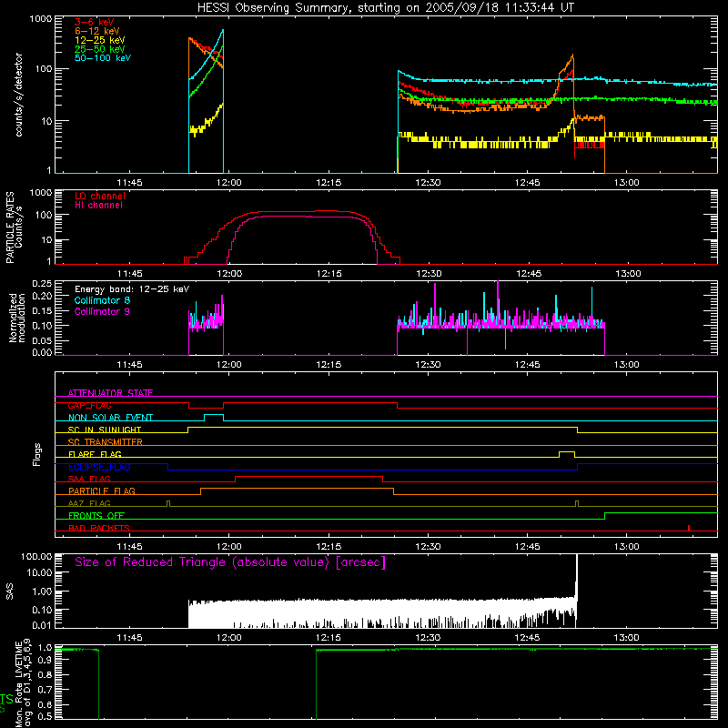The width and height of the screenshot is (728, 728).
Task: Click the FRONTS_OFF flag label
Action: pyautogui.click(x=96, y=516)
